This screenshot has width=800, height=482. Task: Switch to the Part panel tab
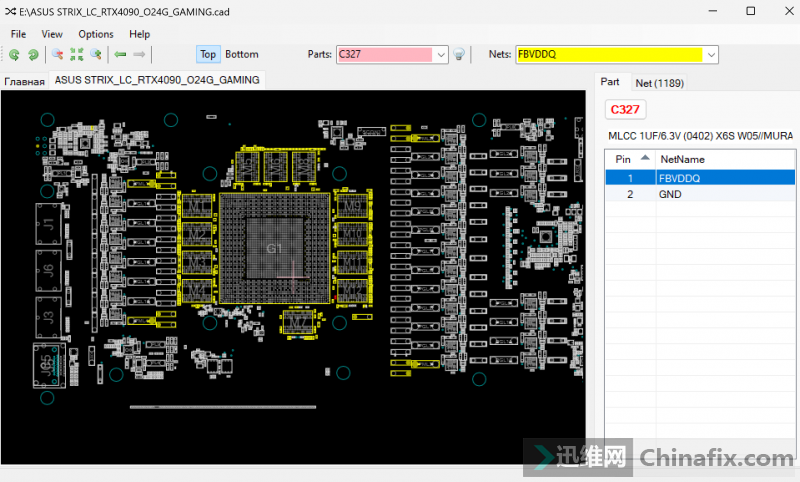click(610, 82)
